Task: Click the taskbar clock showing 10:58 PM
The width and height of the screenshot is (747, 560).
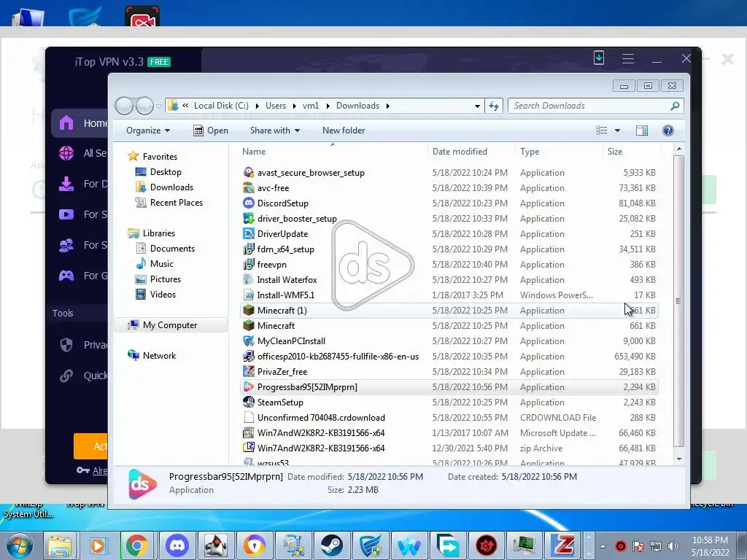Action: click(x=709, y=546)
